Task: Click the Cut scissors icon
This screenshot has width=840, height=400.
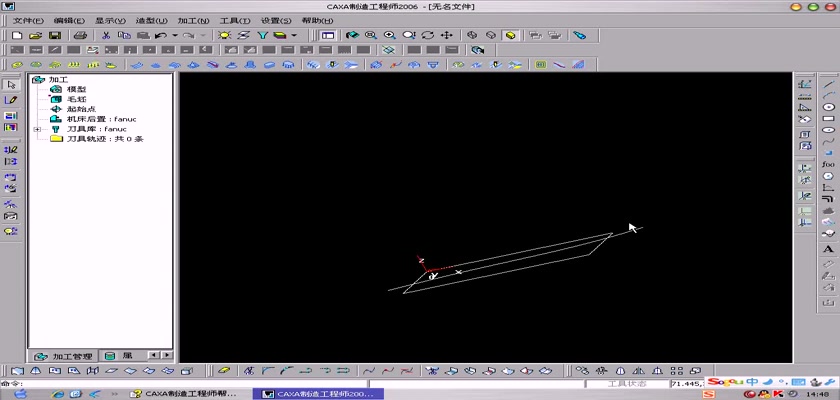Action: (106, 35)
